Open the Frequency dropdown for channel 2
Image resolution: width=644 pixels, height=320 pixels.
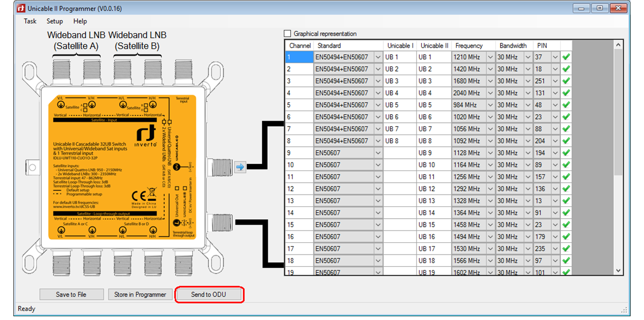tap(490, 69)
